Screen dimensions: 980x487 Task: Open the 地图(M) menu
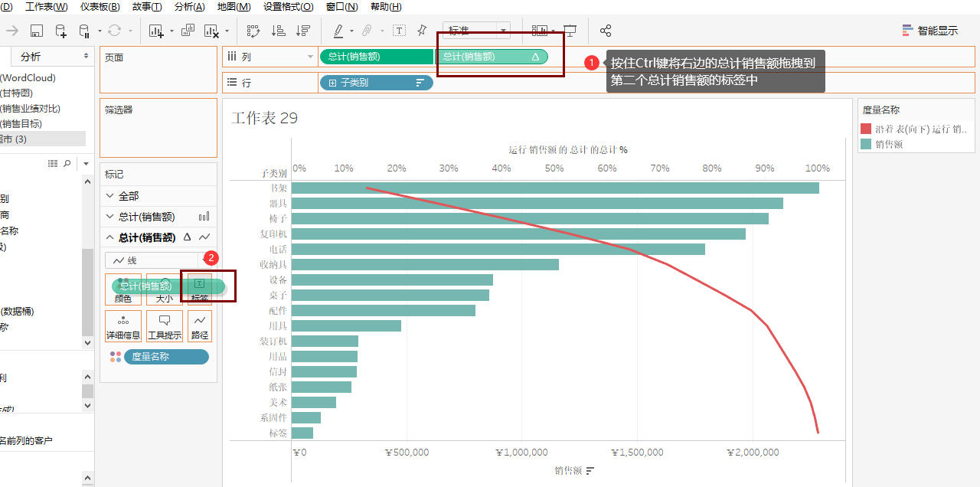point(234,7)
